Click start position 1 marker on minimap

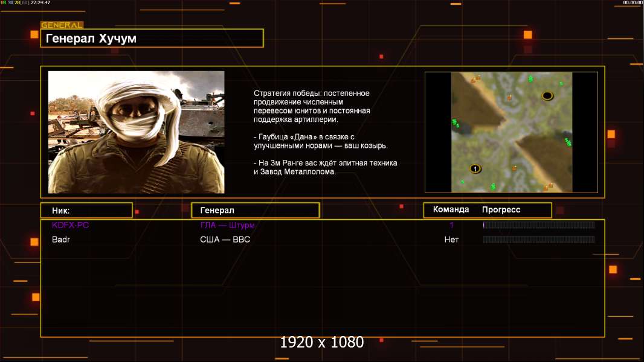[x=475, y=168]
